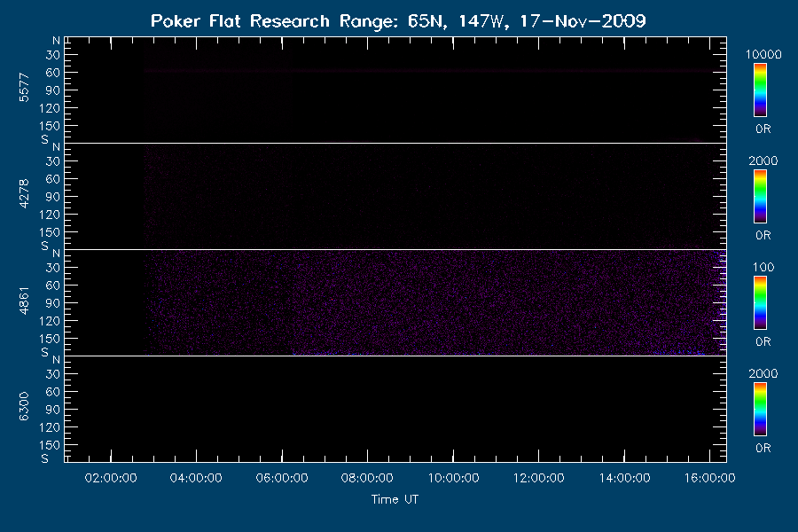The image size is (798, 532).
Task: Click the 08:00:00 time tick label
Action: coord(367,478)
